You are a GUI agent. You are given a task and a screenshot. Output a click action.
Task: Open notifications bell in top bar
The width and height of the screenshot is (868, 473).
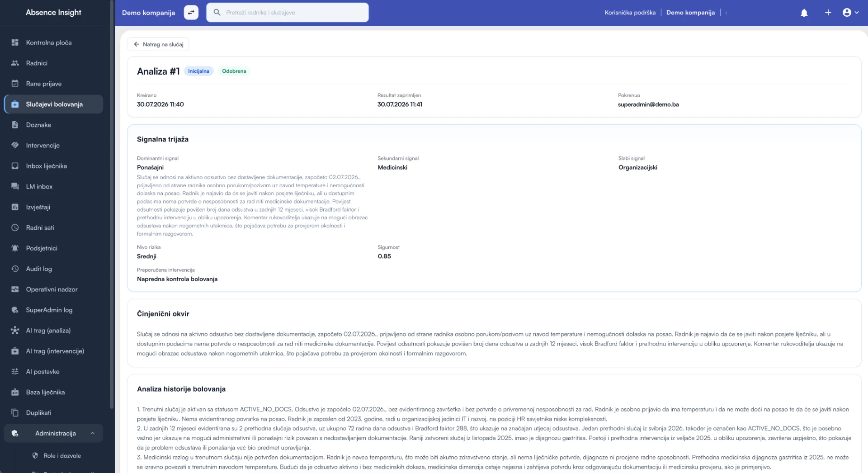(804, 13)
